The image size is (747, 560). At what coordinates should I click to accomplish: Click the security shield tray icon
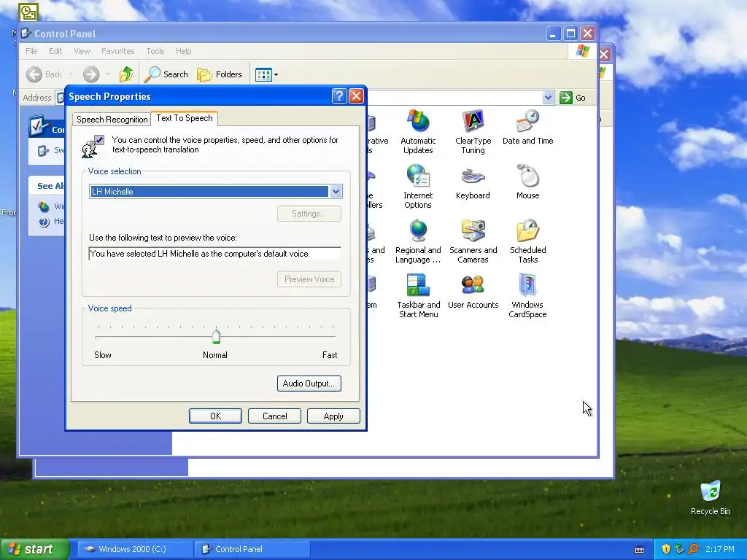[666, 549]
